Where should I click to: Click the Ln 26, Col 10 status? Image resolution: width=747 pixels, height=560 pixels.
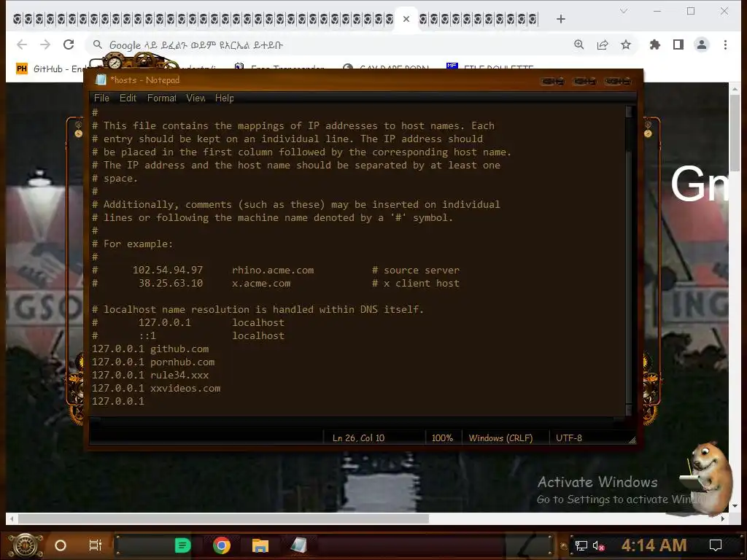pos(358,437)
